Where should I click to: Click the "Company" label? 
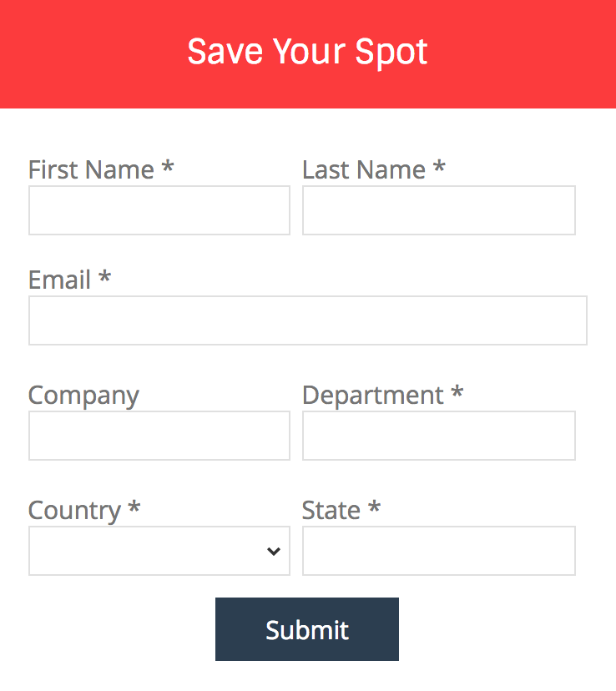[x=83, y=396]
